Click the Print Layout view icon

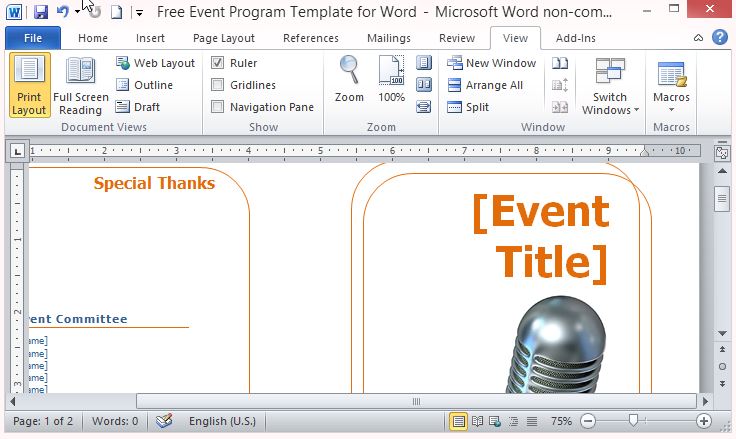point(29,85)
